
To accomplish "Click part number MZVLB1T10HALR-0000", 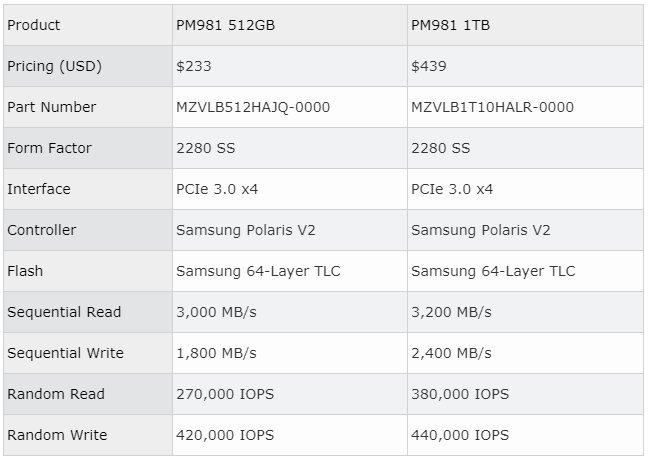I will tap(491, 107).
